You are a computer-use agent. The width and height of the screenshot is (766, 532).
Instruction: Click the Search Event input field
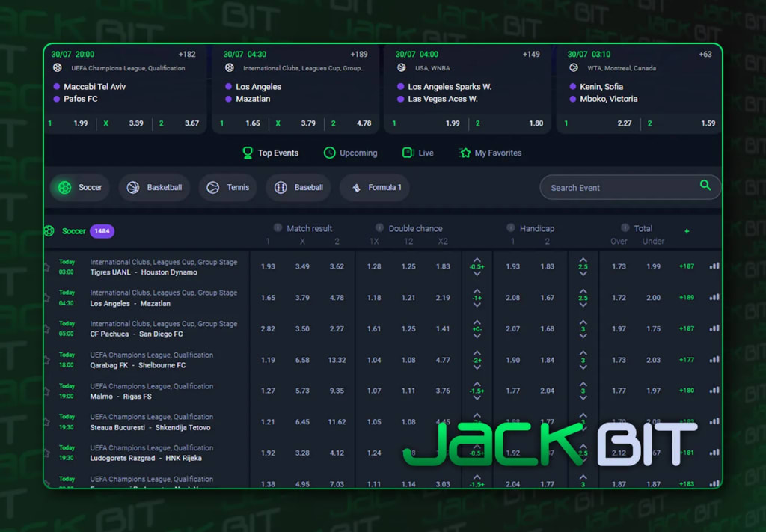(630, 188)
